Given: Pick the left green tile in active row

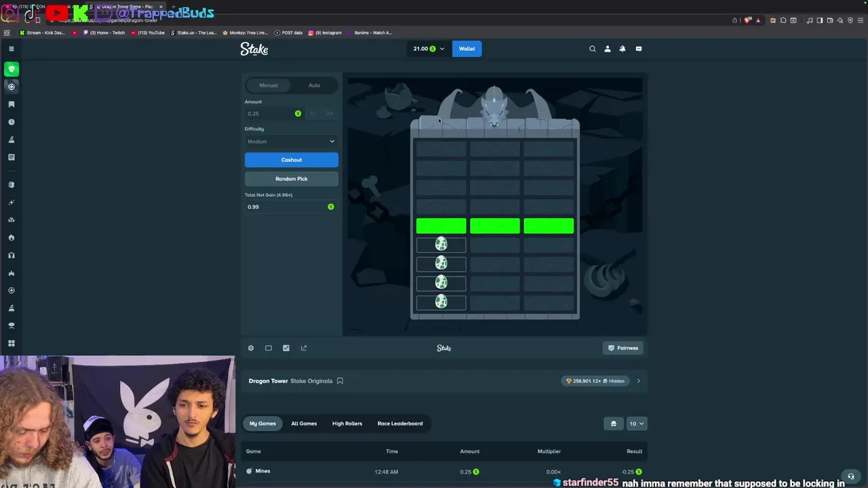Looking at the screenshot, I should pyautogui.click(x=441, y=226).
